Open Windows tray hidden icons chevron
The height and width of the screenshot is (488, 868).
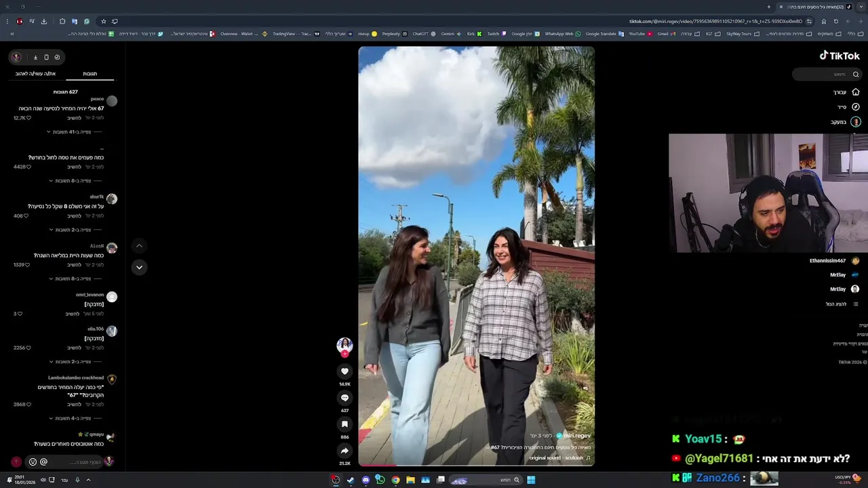(x=88, y=480)
